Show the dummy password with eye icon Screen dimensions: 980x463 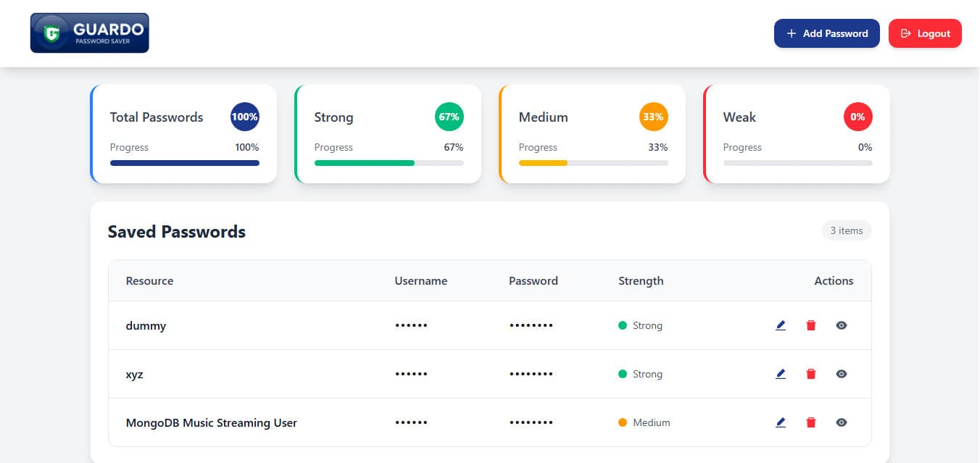point(841,325)
